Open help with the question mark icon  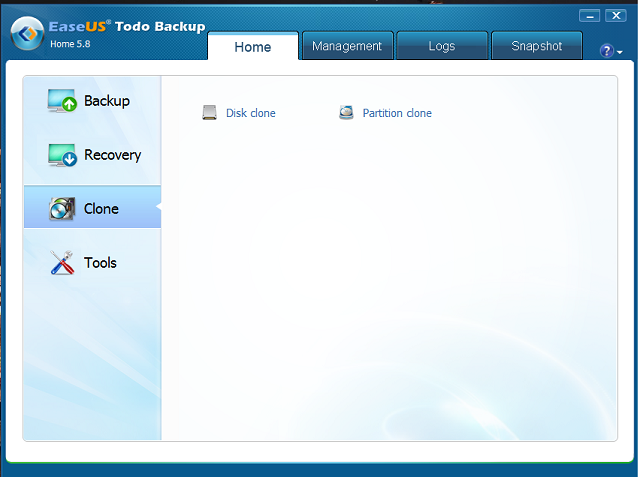coord(606,51)
